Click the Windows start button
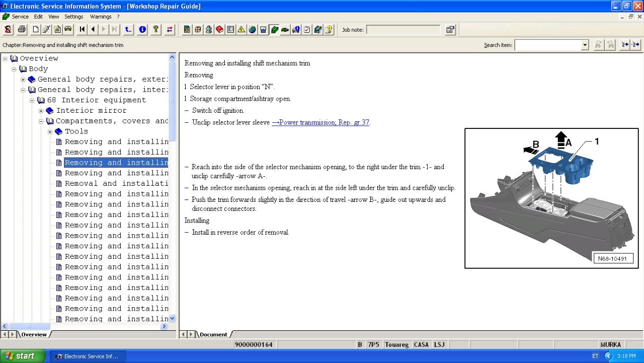644x363 pixels. point(23,356)
